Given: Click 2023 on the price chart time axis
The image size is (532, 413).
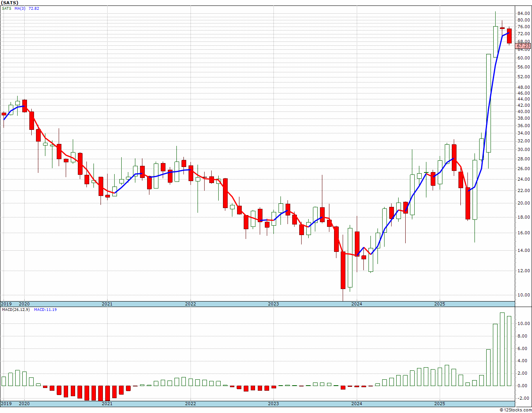Looking at the screenshot, I should (x=273, y=304).
